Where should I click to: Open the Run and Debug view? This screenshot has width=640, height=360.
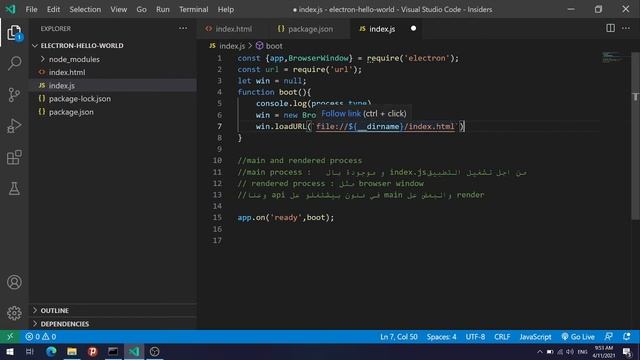pos(14,126)
